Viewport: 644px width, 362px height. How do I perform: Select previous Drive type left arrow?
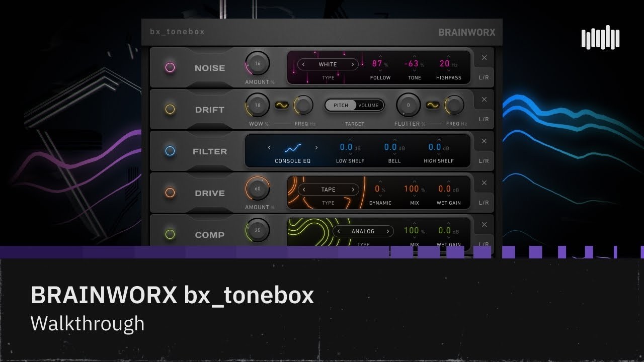[x=303, y=190]
